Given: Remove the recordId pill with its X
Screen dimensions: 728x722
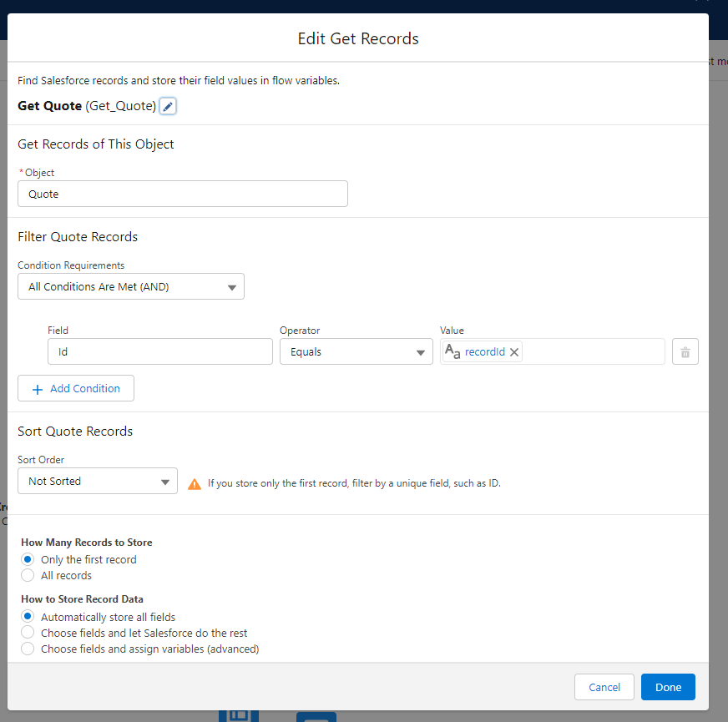Looking at the screenshot, I should pos(514,352).
